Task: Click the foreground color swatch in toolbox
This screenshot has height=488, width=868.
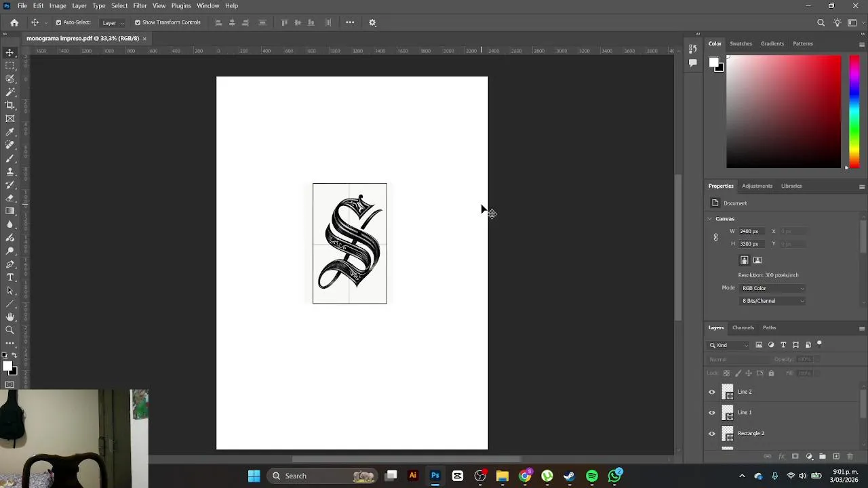Action: 6,366
